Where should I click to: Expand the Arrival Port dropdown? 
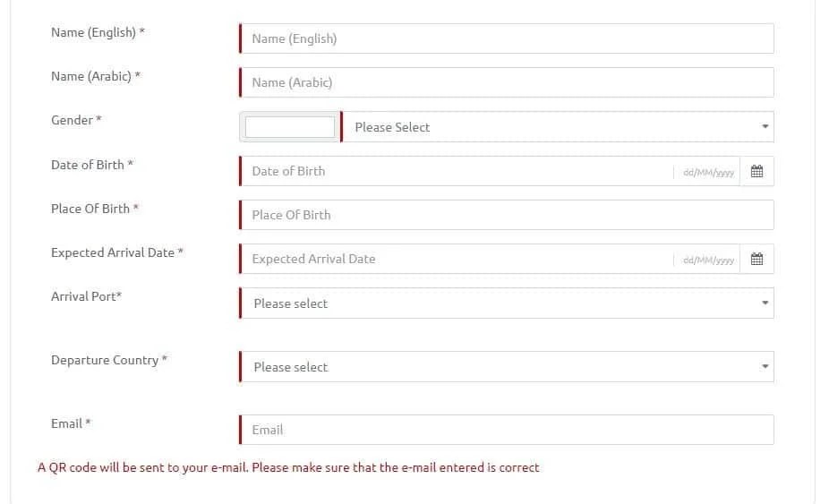tap(507, 303)
